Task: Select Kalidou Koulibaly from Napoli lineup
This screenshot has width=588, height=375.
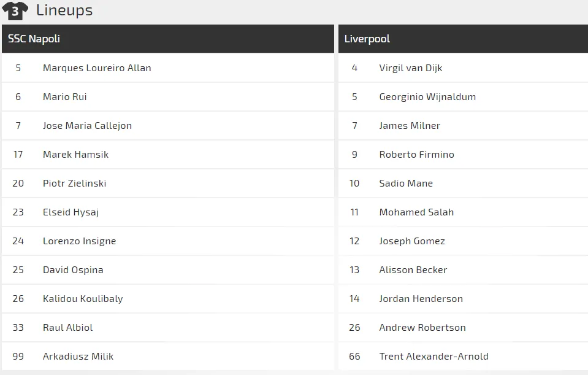Action: tap(83, 299)
